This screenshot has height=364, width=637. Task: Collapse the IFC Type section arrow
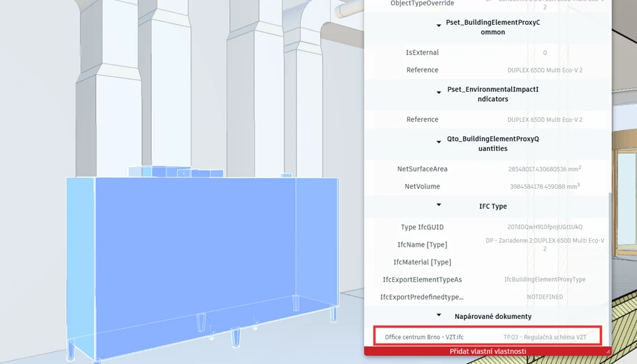pos(439,205)
